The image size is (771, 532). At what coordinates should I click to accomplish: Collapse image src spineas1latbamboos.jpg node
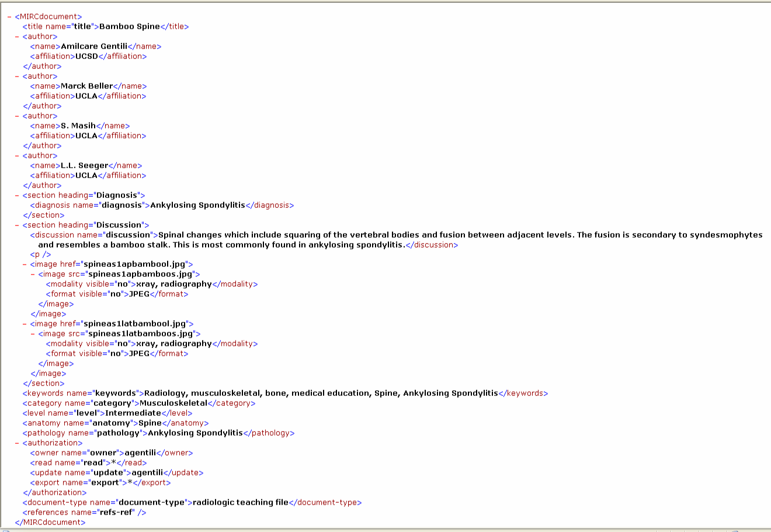tap(33, 334)
